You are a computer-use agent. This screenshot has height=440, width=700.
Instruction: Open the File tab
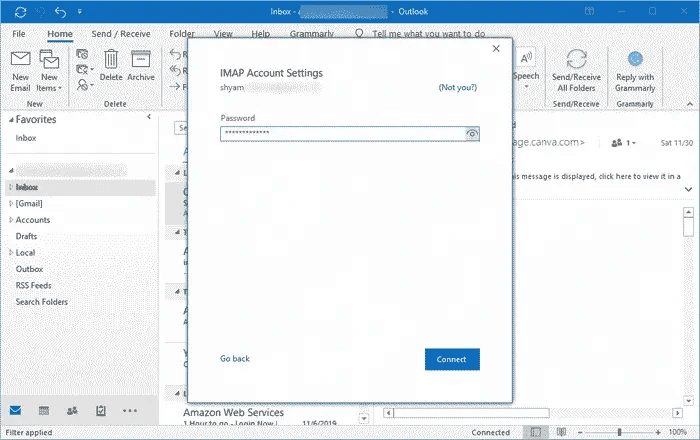tap(19, 34)
